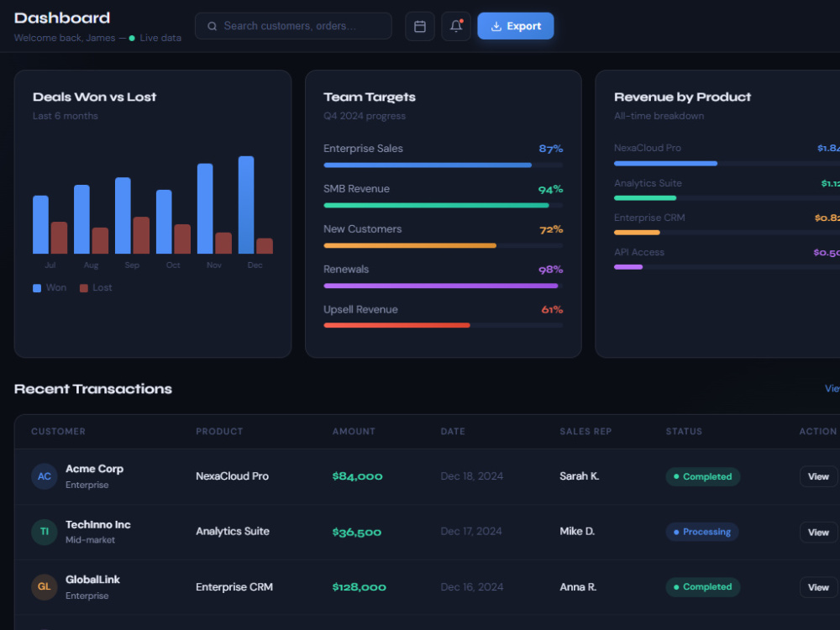Click the Analytics Suite revenue bar
Viewport: 840px width, 630px height.
(727, 198)
